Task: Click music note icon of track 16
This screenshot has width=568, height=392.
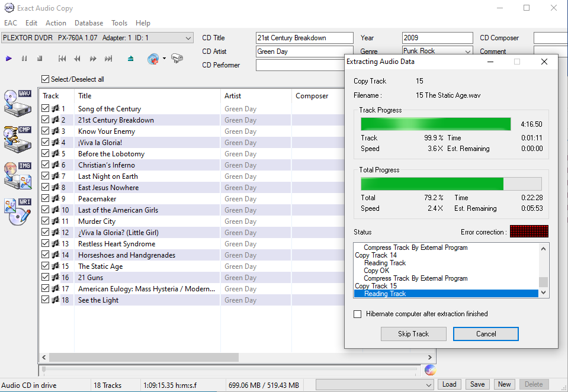Action: pyautogui.click(x=56, y=277)
